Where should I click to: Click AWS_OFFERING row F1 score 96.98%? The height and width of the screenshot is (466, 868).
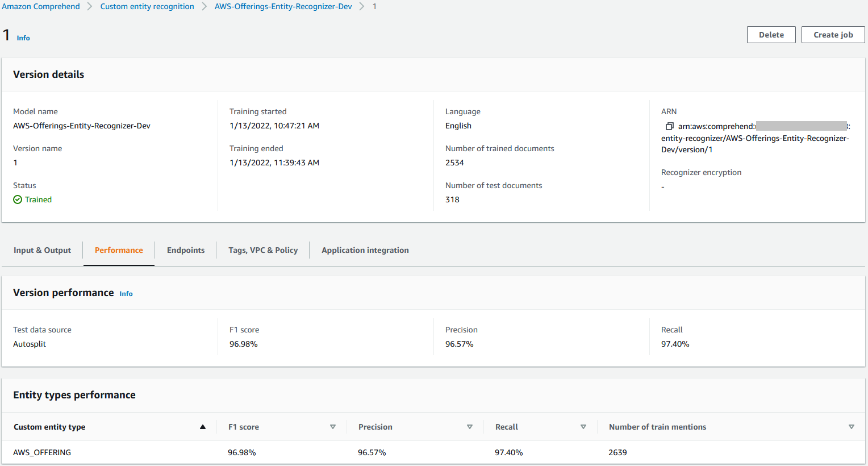coord(242,452)
